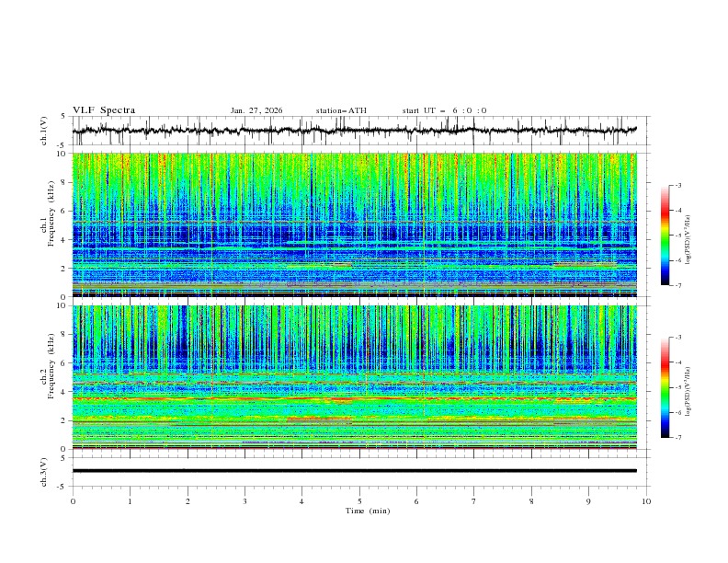
Task: Click the "8" kHz tick of ch.2 spectrogram
Action: pos(64,335)
